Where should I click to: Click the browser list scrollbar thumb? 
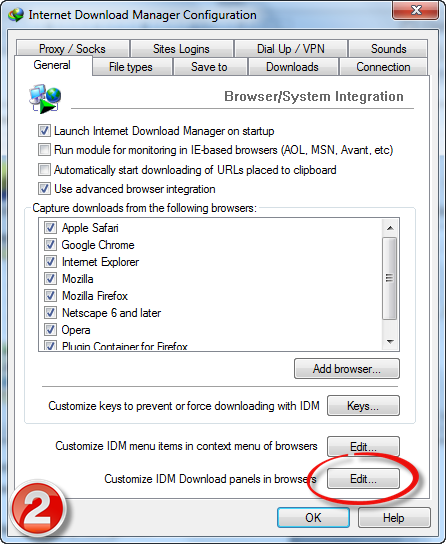[x=390, y=278]
